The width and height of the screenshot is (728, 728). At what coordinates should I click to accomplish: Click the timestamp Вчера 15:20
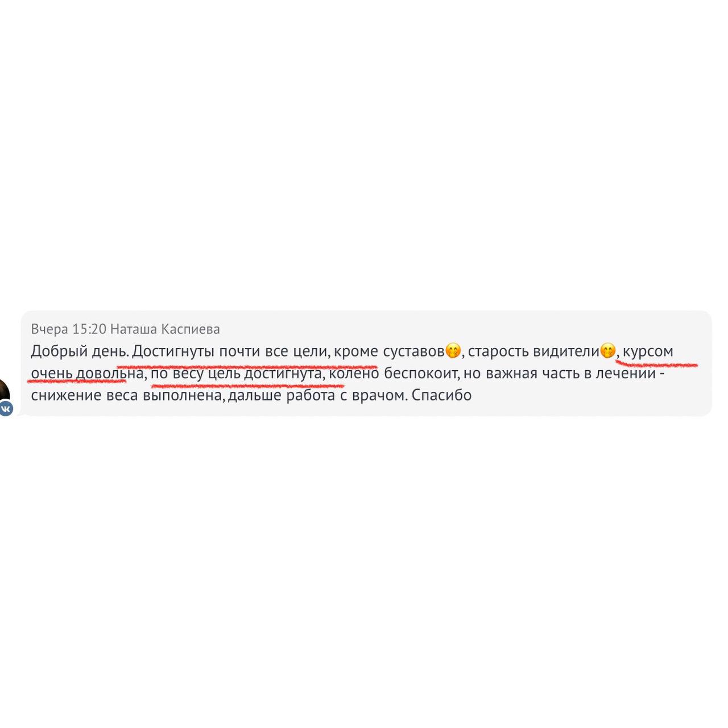(69, 329)
